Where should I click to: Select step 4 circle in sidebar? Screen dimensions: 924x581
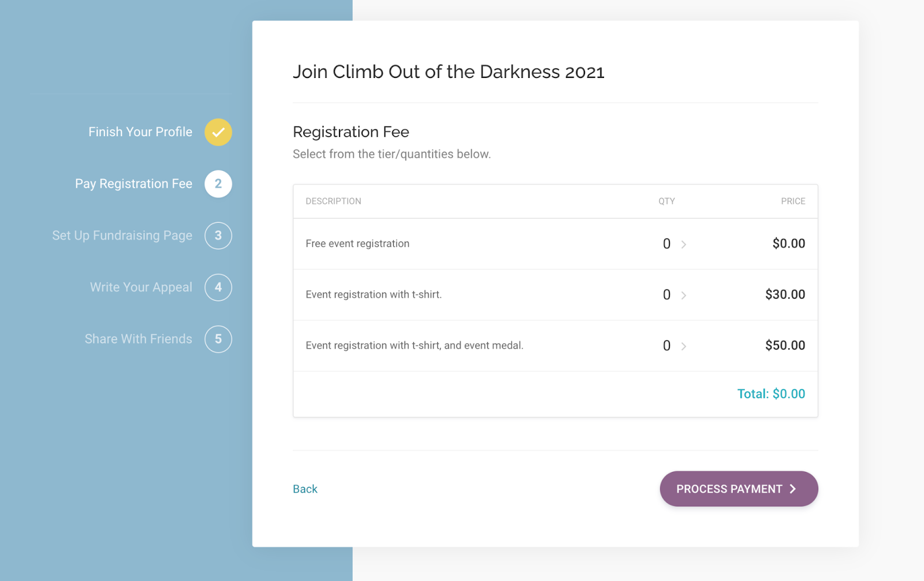click(x=218, y=287)
